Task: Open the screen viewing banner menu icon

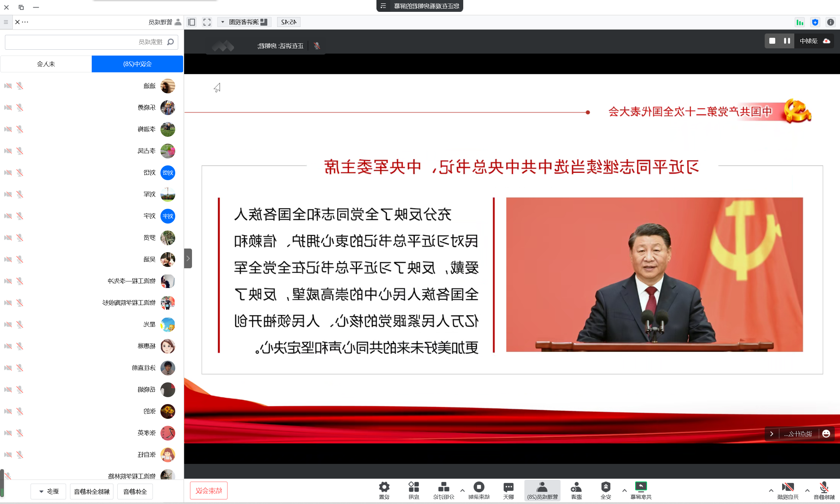Action: tap(383, 6)
